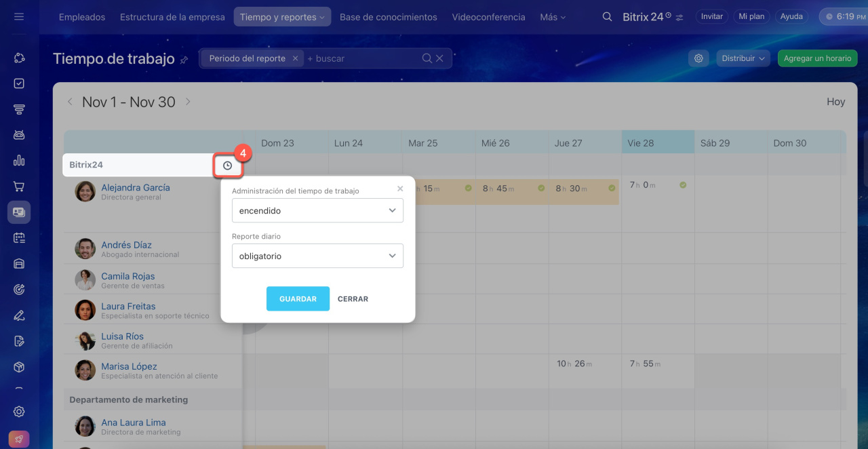Screen dimensions: 868x449
Task: Pin the Tiempo de trabajo page
Action: click(x=184, y=60)
